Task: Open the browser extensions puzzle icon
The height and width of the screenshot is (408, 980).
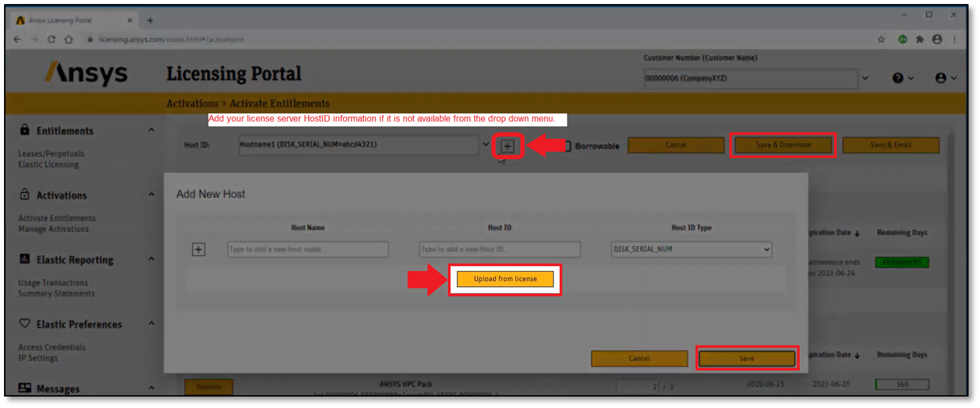Action: pos(920,40)
